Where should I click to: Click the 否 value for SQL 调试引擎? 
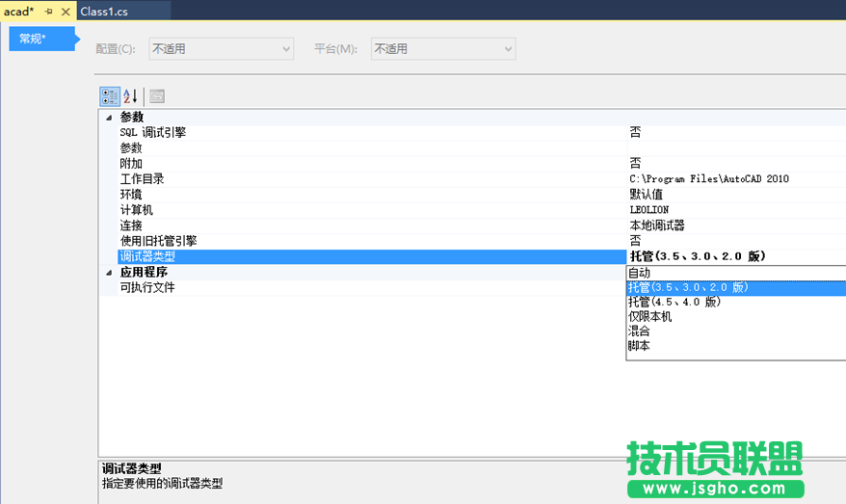point(636,133)
